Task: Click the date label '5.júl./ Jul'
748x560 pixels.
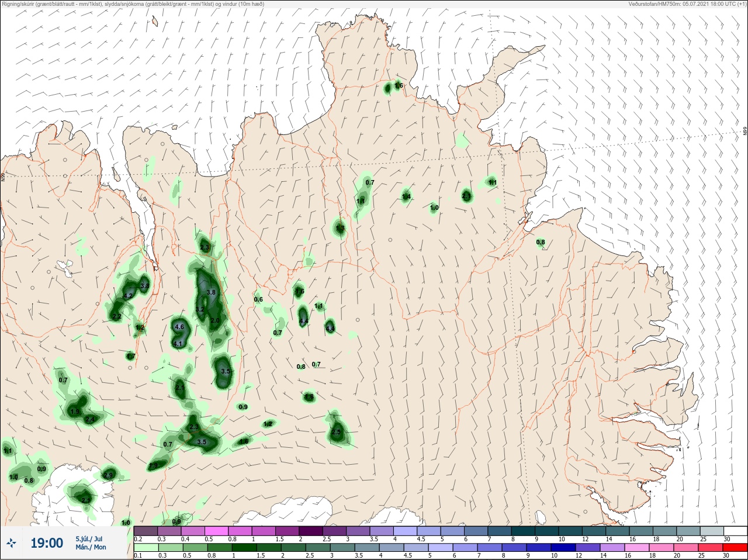Action: (89, 538)
